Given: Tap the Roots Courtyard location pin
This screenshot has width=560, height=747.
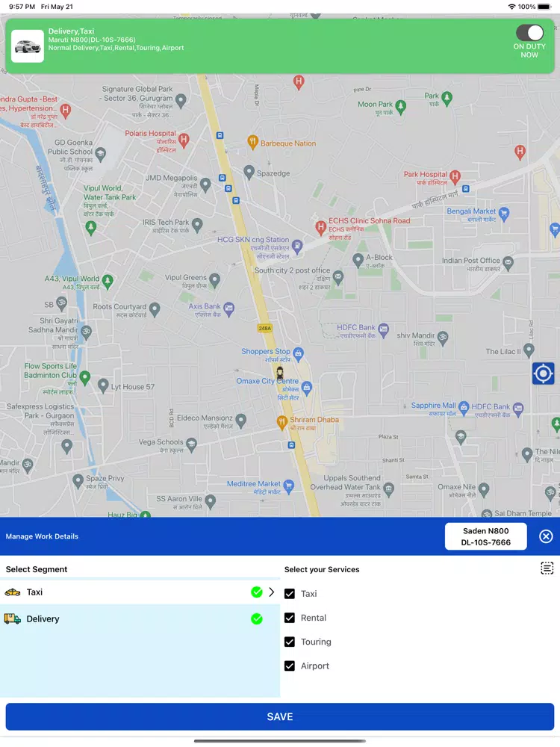Looking at the screenshot, I should point(155,309).
